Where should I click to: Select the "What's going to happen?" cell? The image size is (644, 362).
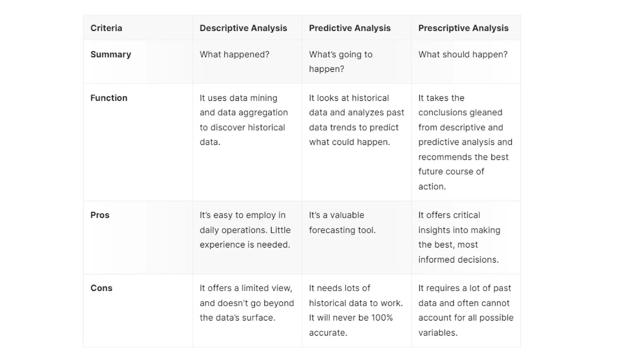tap(341, 62)
